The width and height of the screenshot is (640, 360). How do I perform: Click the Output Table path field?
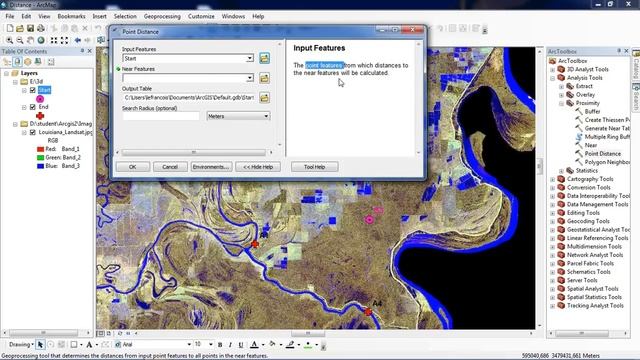click(189, 98)
